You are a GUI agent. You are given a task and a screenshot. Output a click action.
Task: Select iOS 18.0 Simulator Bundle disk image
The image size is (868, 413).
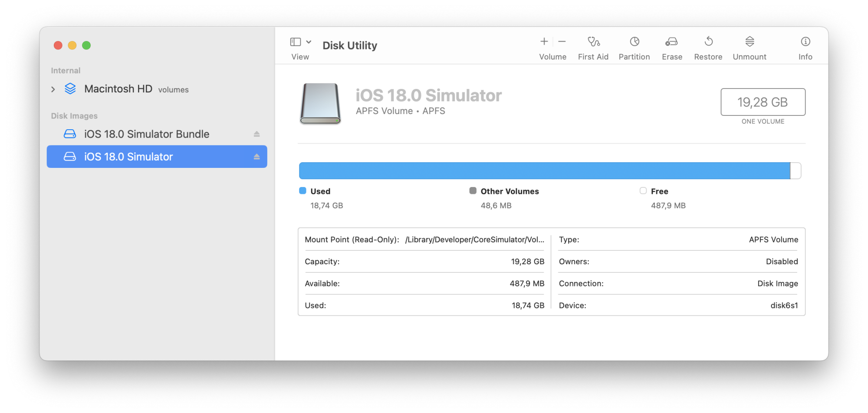[x=157, y=134]
